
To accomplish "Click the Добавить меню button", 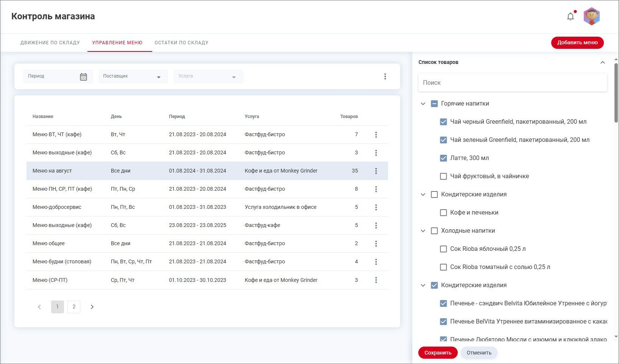I will click(577, 43).
